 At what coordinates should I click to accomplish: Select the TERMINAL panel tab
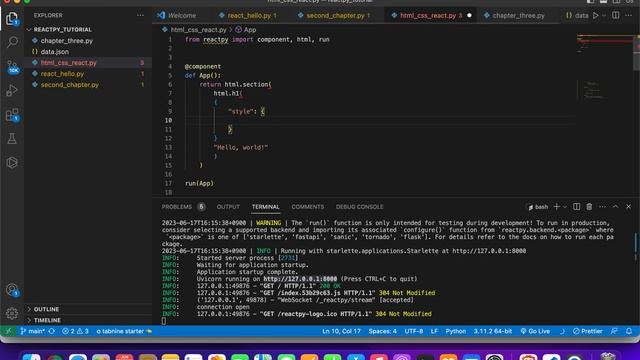point(265,207)
